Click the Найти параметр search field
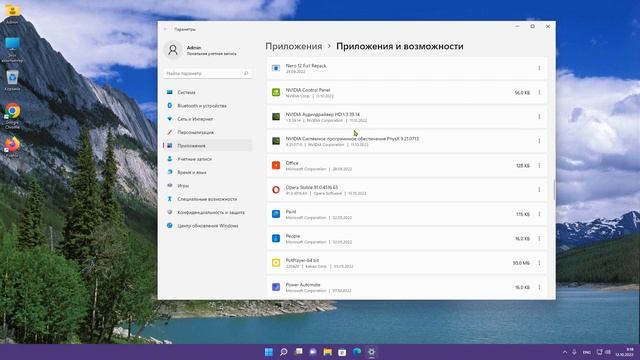 click(x=207, y=73)
